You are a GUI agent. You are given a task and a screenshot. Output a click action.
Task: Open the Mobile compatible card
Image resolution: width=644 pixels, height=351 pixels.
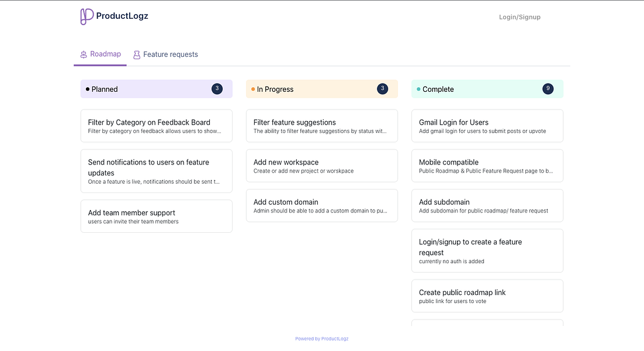point(487,166)
